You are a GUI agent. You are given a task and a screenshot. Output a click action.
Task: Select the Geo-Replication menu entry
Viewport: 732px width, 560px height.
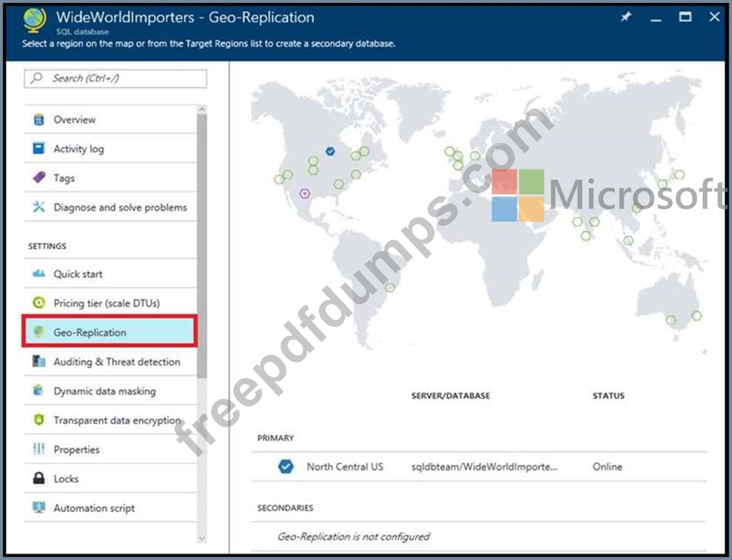pos(110,332)
